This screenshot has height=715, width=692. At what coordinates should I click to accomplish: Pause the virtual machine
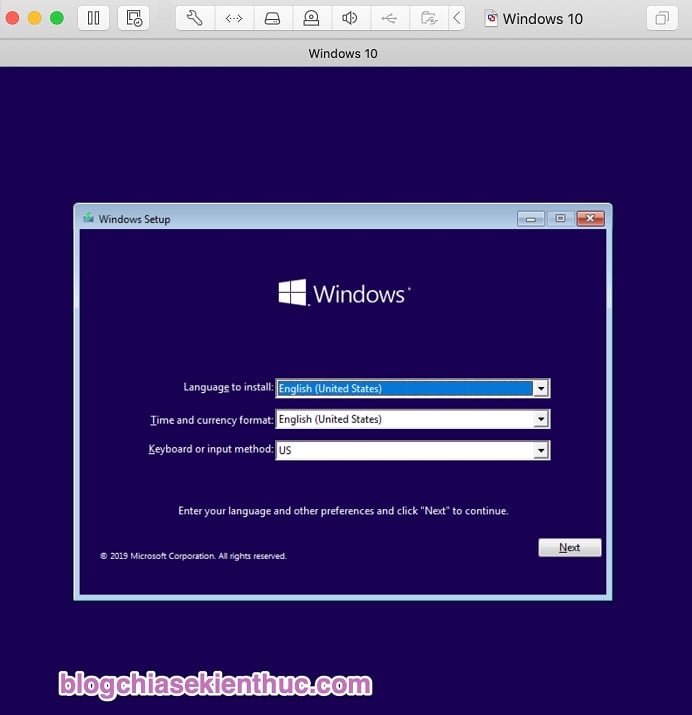click(x=93, y=18)
